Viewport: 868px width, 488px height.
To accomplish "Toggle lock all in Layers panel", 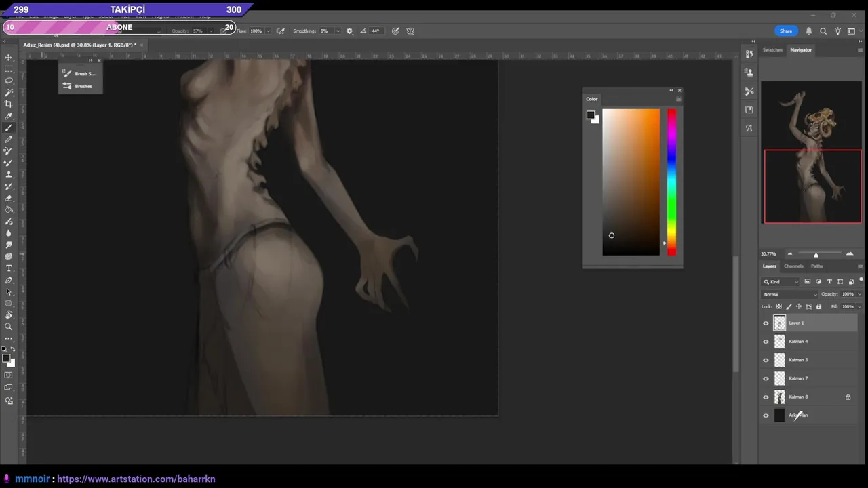I will pyautogui.click(x=818, y=306).
